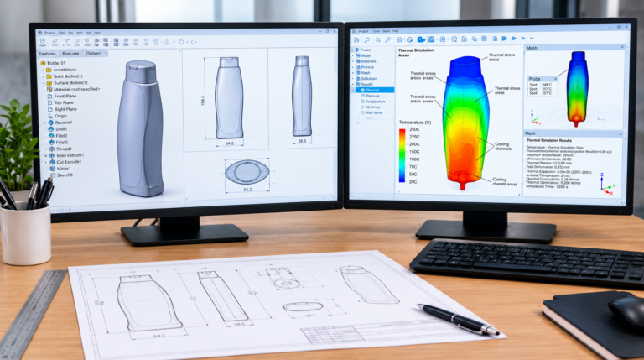Select the Solution node
Screen dimensions: 644x360
tap(366, 79)
